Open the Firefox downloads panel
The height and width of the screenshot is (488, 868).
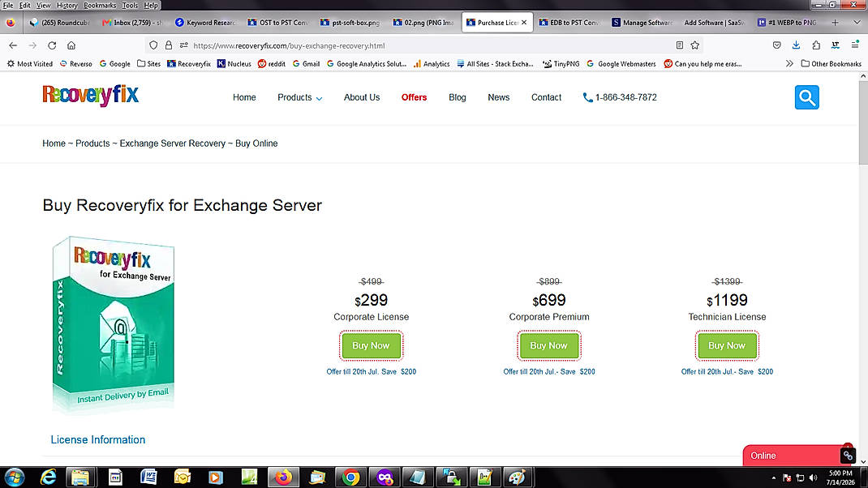pyautogui.click(x=796, y=45)
